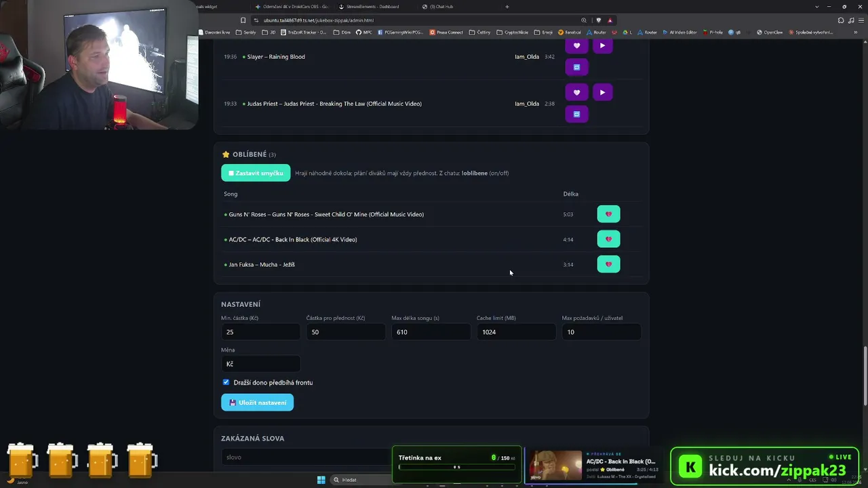Open a new browser tab
The height and width of the screenshot is (488, 868).
[507, 7]
